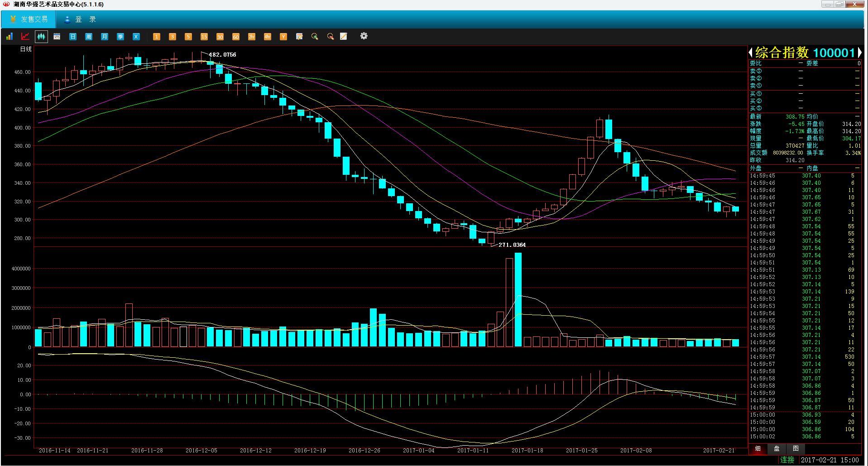Choose the 3-minute interval icon
Viewport: 868px width, 466px height.
tap(173, 37)
